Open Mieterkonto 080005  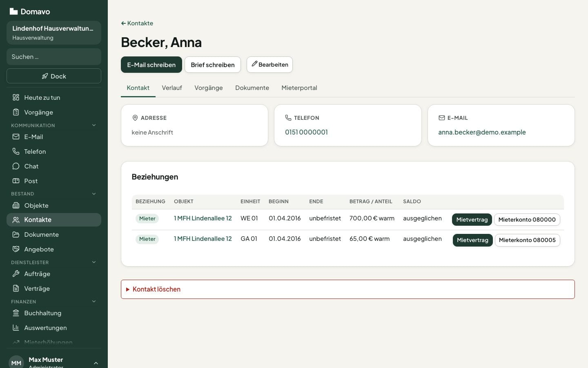(x=527, y=240)
